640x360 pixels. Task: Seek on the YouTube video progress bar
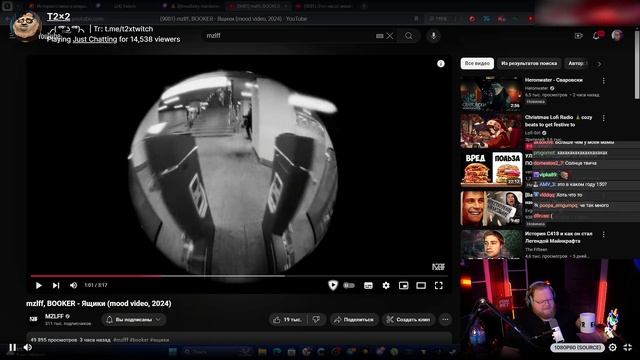tap(240, 276)
